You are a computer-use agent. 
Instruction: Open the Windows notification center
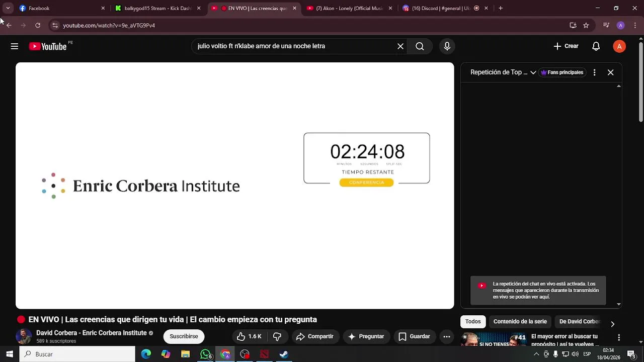pyautogui.click(x=631, y=354)
